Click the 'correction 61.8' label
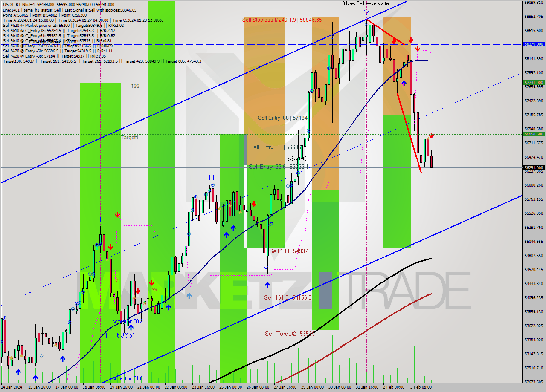The width and height of the screenshot is (546, 392). click(127, 378)
